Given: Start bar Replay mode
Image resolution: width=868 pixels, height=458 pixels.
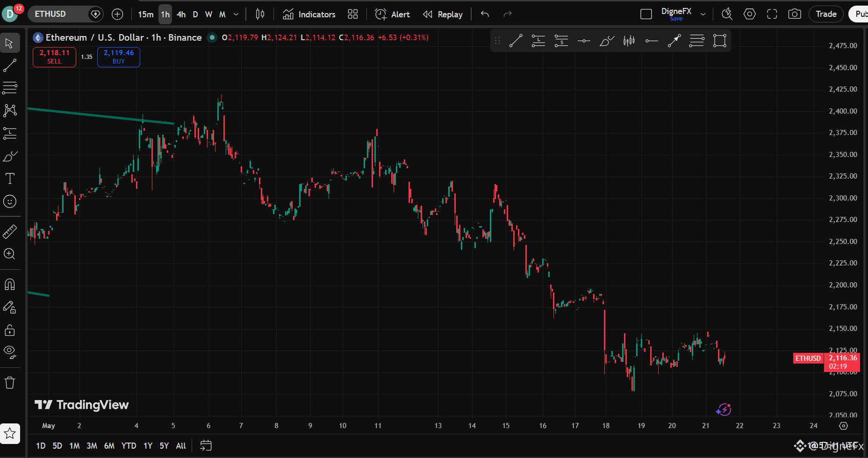Looking at the screenshot, I should pyautogui.click(x=442, y=14).
